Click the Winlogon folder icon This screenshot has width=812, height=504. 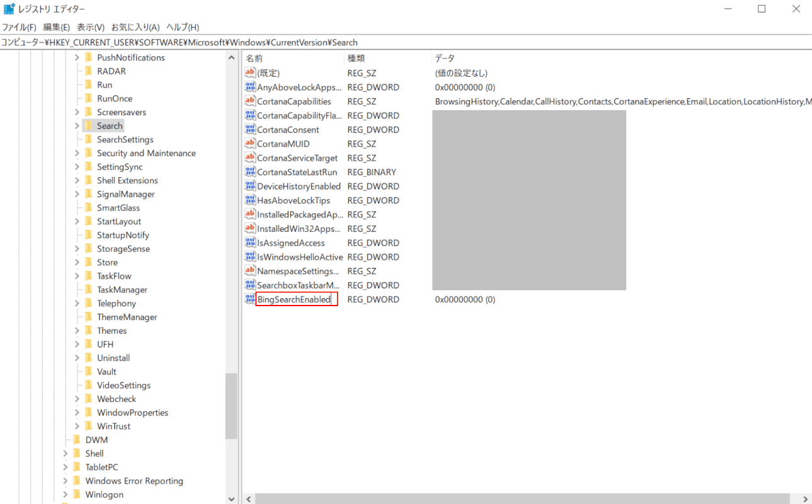click(77, 495)
